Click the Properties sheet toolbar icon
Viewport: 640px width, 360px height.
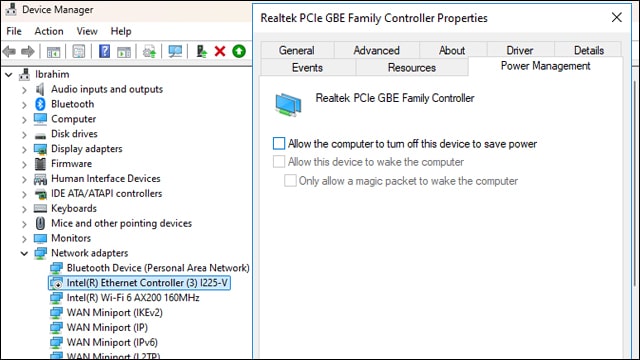(x=78, y=51)
